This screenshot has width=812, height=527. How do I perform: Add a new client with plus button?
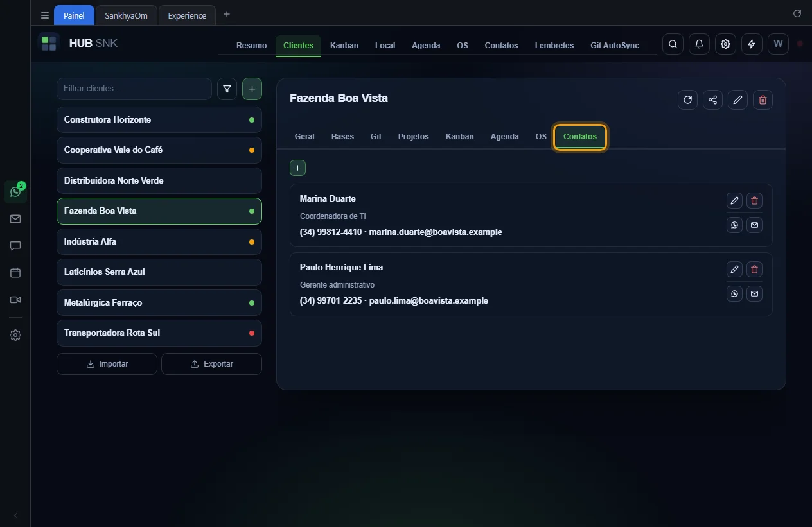click(252, 89)
